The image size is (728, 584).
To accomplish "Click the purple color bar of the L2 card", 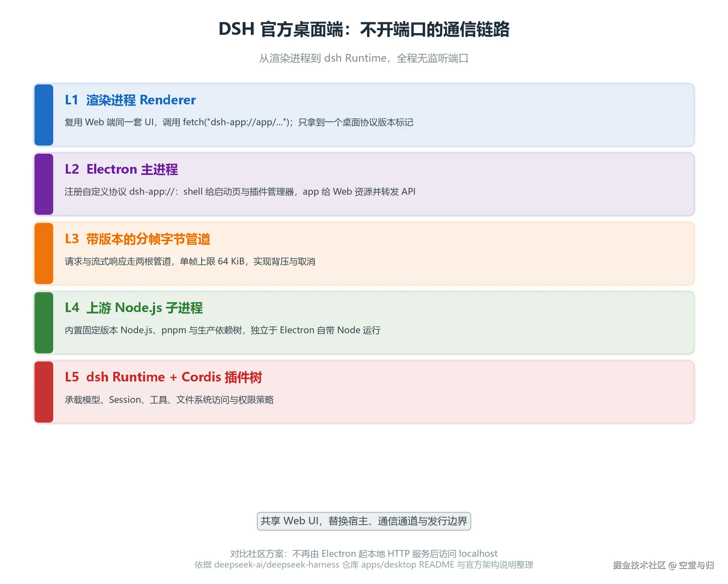I will tap(44, 184).
